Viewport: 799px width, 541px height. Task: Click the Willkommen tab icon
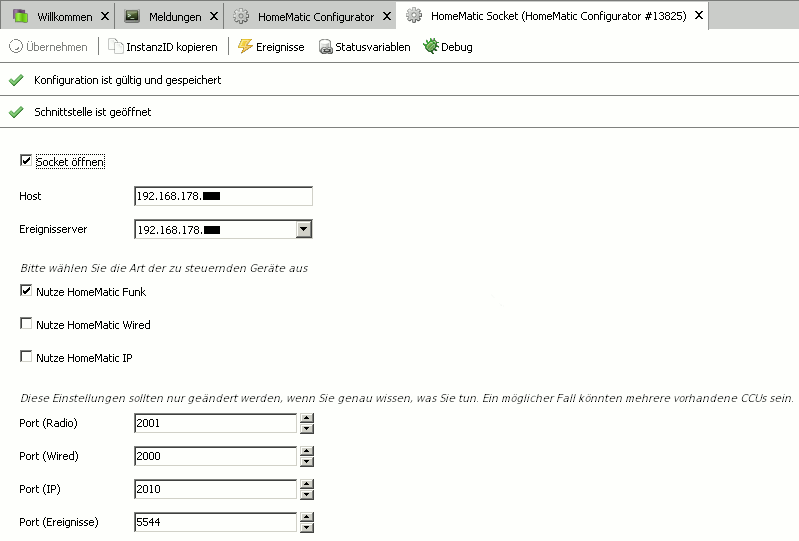(x=20, y=16)
